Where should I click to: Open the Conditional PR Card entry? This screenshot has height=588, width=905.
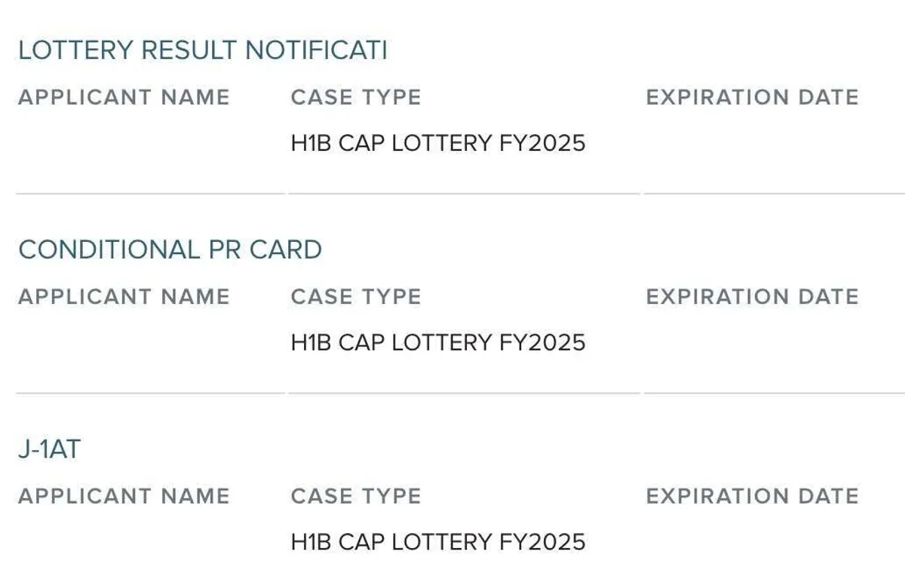click(170, 250)
